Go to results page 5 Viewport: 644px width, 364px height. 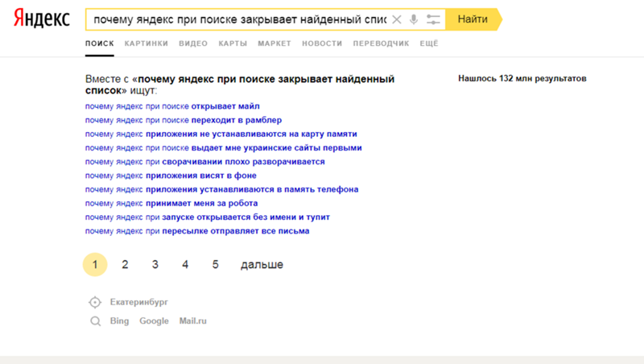coord(215,265)
